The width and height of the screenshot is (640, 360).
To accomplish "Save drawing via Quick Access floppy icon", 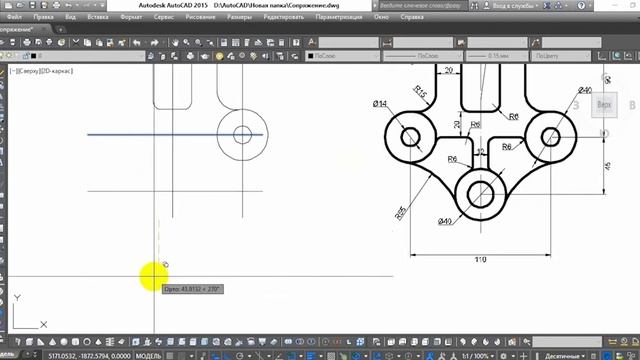I will click(x=32, y=6).
